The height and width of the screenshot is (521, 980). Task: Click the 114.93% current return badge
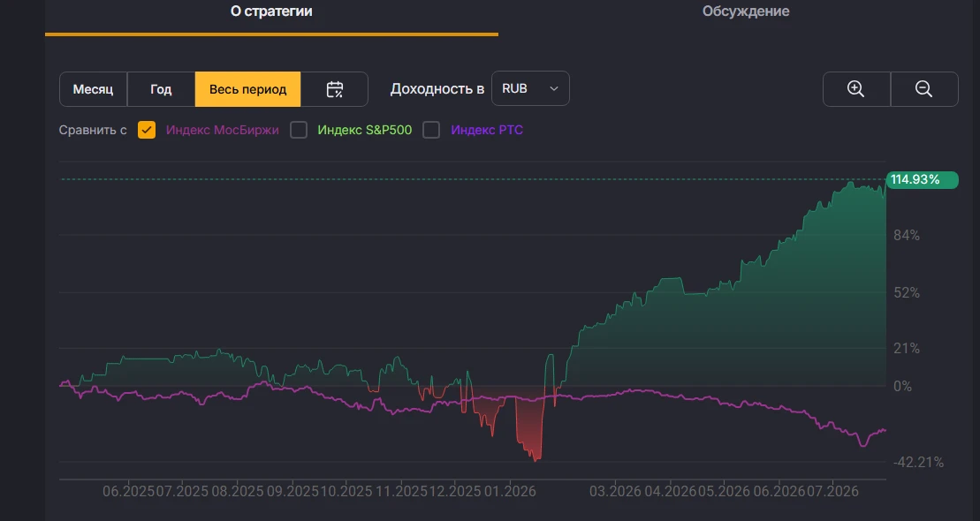[922, 180]
